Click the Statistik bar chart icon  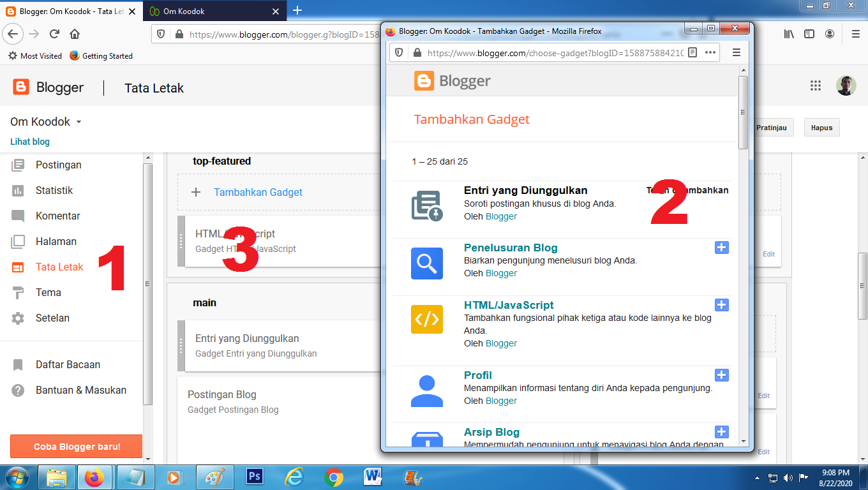point(18,191)
